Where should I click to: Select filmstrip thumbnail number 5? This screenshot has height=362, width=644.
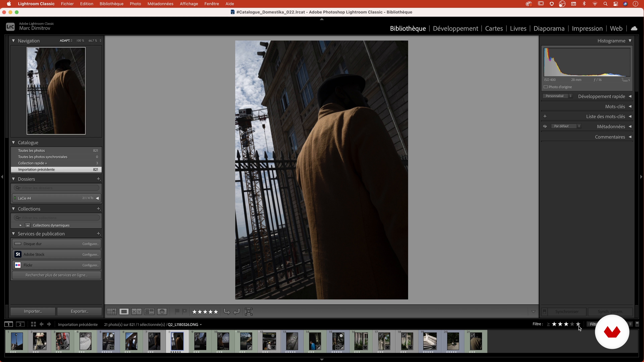pos(109,341)
